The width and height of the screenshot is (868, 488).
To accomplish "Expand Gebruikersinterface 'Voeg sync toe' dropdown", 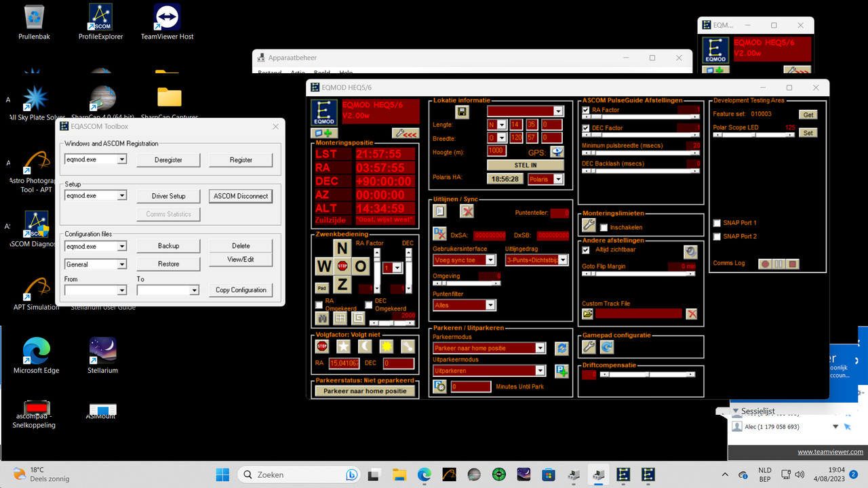I will [x=491, y=260].
